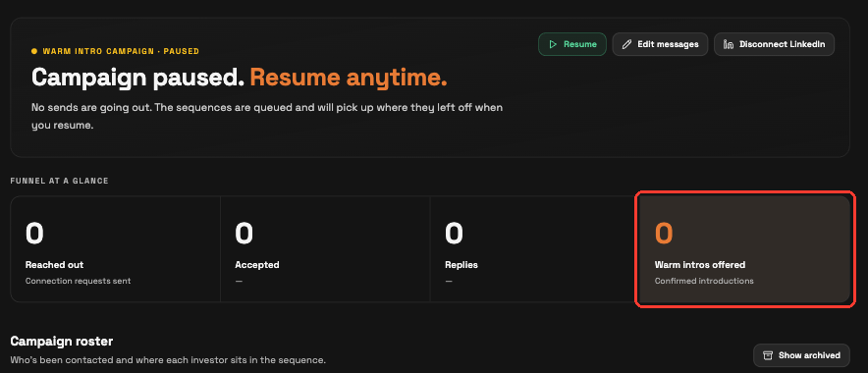Select the Reached out stat card
868x373 pixels.
115,249
